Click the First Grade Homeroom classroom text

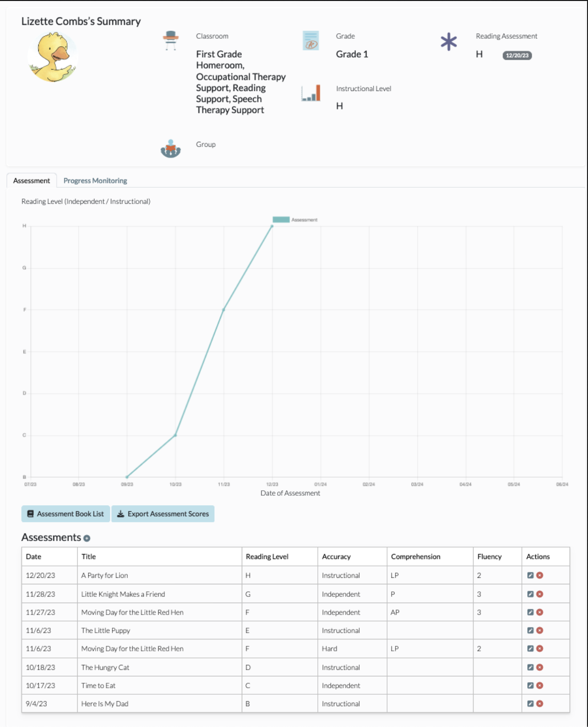click(241, 82)
